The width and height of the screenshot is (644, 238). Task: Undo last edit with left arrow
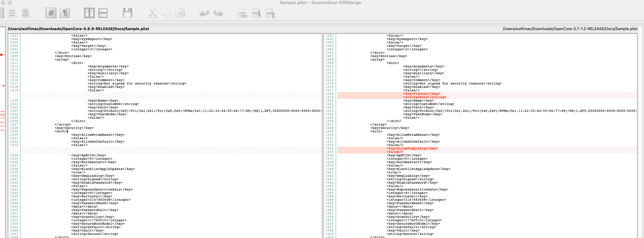coord(204,13)
